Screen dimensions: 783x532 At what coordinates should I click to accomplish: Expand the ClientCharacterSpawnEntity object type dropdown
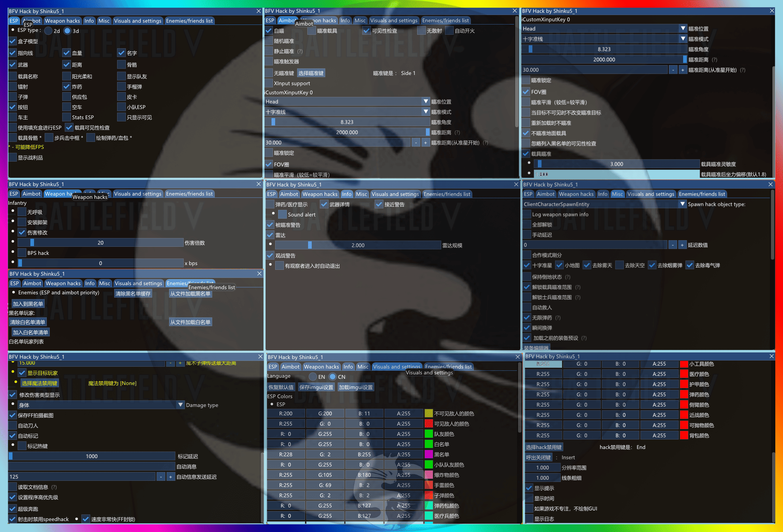[x=682, y=204]
